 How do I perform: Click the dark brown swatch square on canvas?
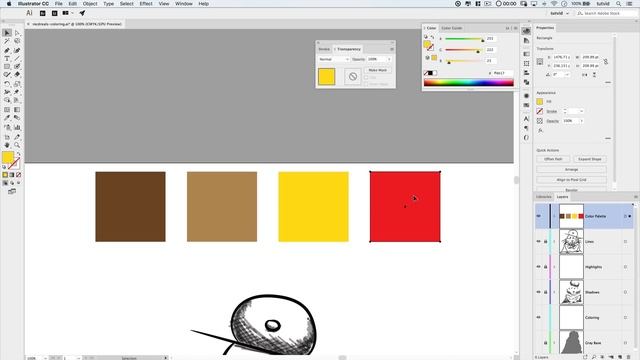click(x=131, y=207)
